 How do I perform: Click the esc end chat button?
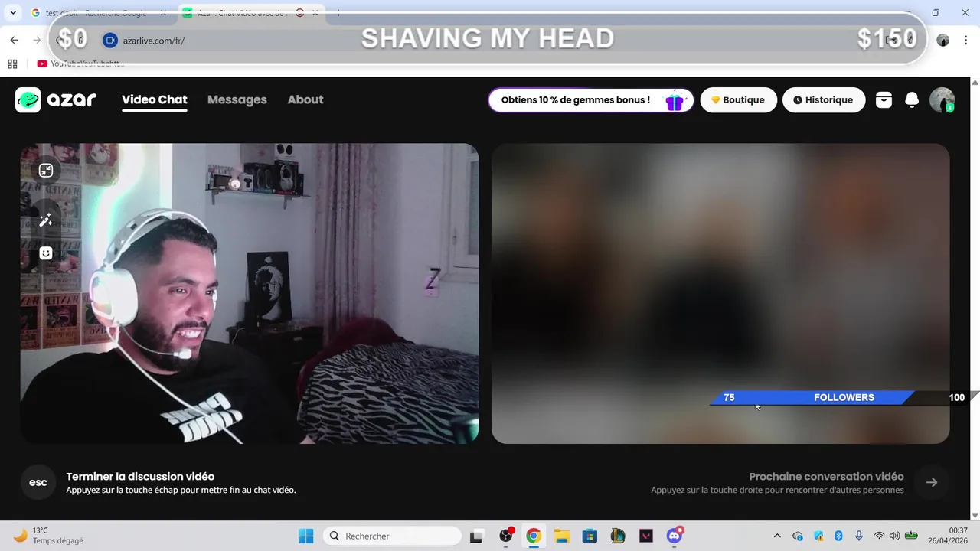click(x=38, y=483)
